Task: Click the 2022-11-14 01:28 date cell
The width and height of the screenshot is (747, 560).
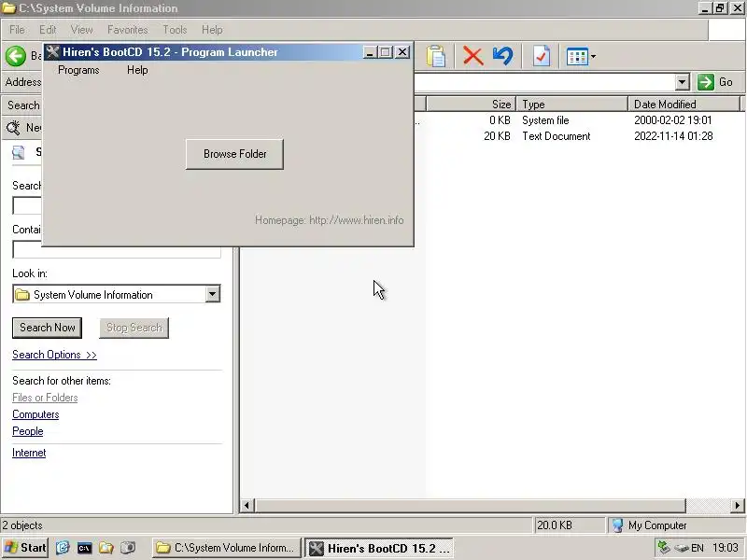Action: (x=673, y=136)
